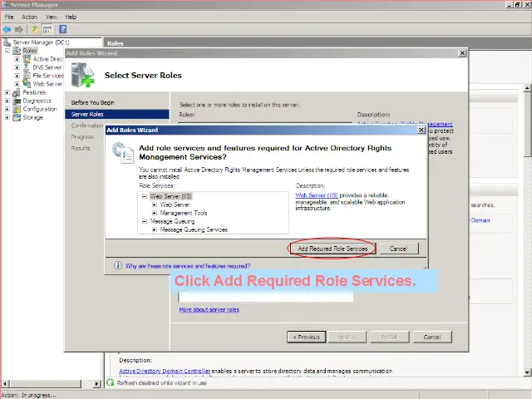
Task: Open 'Why are these role services required?' link
Action: coord(187,266)
